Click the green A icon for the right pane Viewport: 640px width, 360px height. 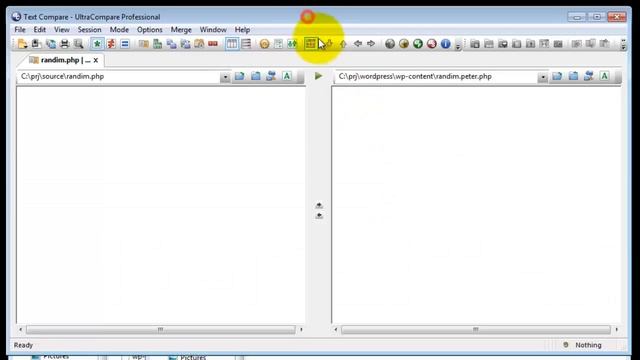[x=604, y=76]
